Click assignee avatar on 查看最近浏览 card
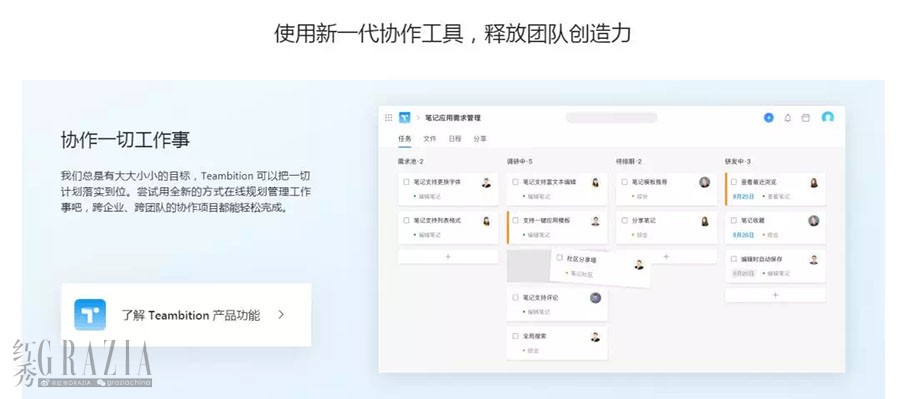The image size is (900, 399). (813, 183)
